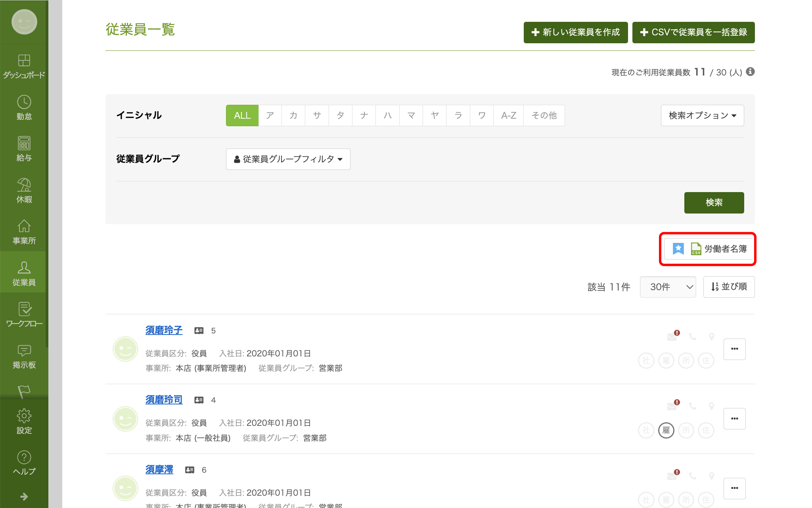Viewport: 812px width, 508px height.
Task: Click avatar thumbnail of 須磨玲司
Action: (125, 419)
